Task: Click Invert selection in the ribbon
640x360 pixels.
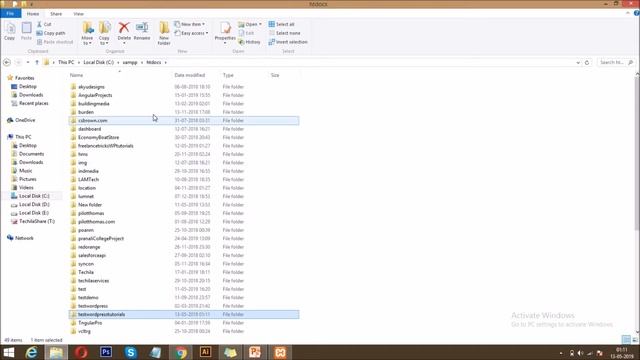Action: point(288,42)
